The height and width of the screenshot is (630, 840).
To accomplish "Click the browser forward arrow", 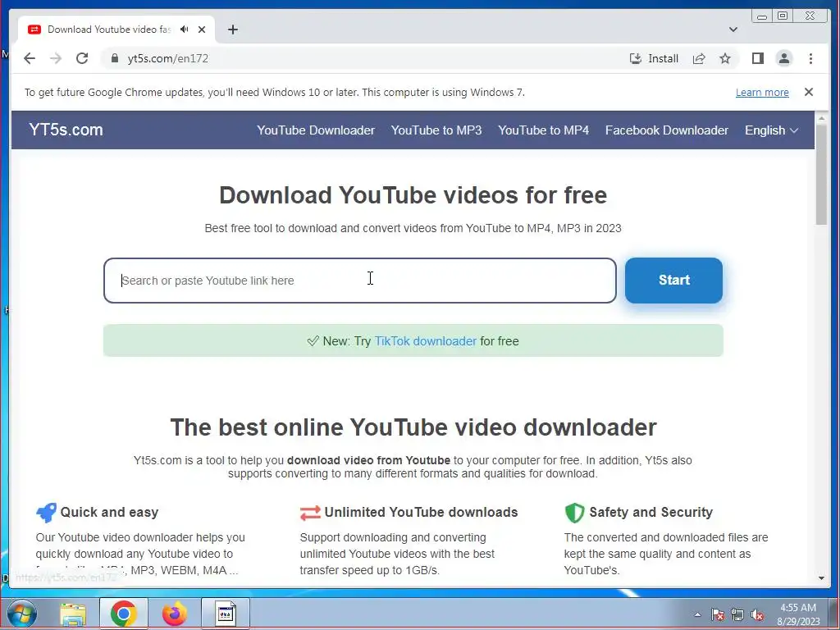I will click(56, 58).
